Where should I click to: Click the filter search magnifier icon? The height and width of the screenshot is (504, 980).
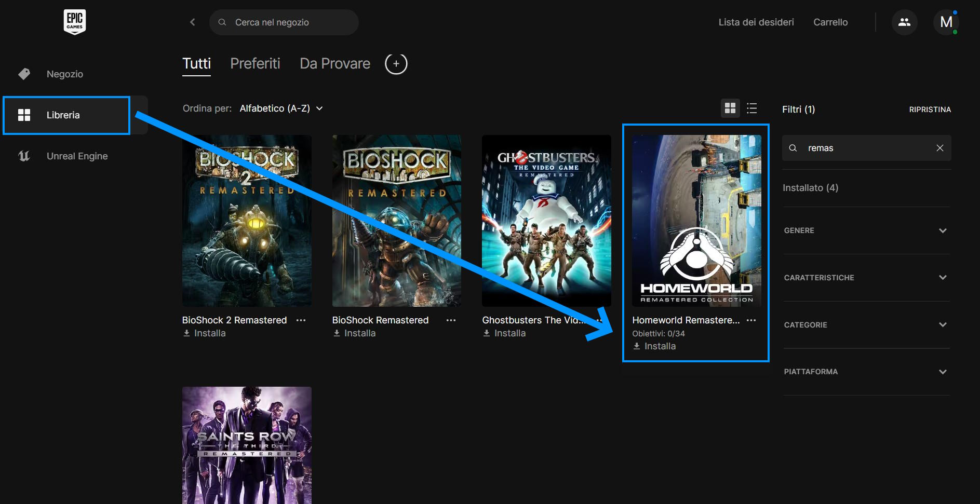tap(793, 148)
